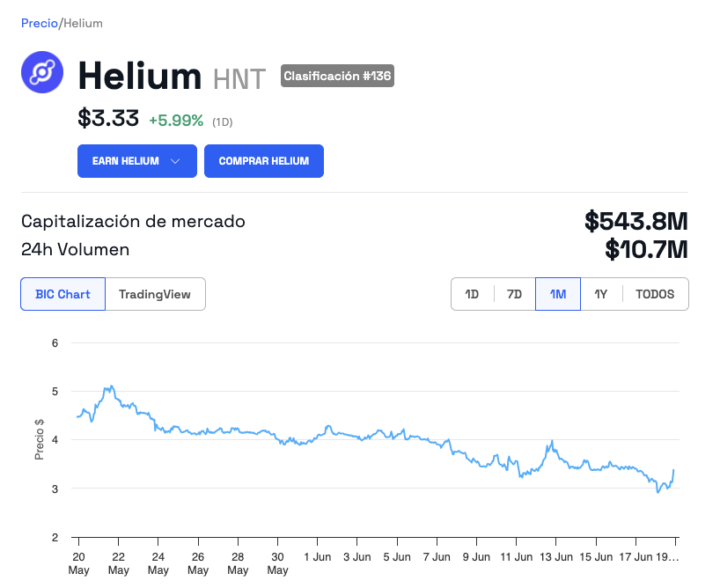The image size is (720, 588).
Task: Choose the 1Y time range
Action: (x=601, y=294)
